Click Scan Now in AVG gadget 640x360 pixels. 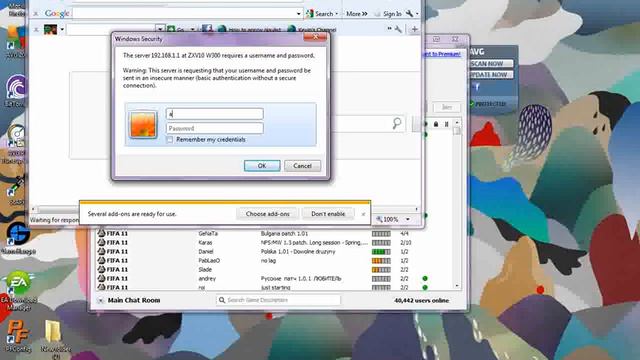491,64
